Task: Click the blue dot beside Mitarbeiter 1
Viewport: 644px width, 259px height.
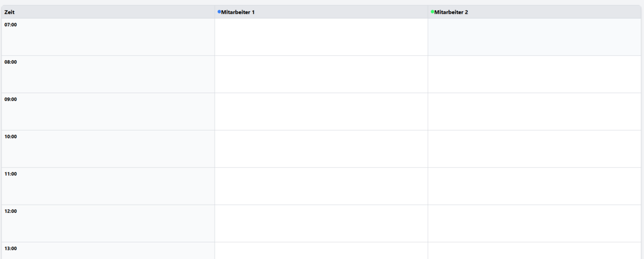Action: click(219, 11)
